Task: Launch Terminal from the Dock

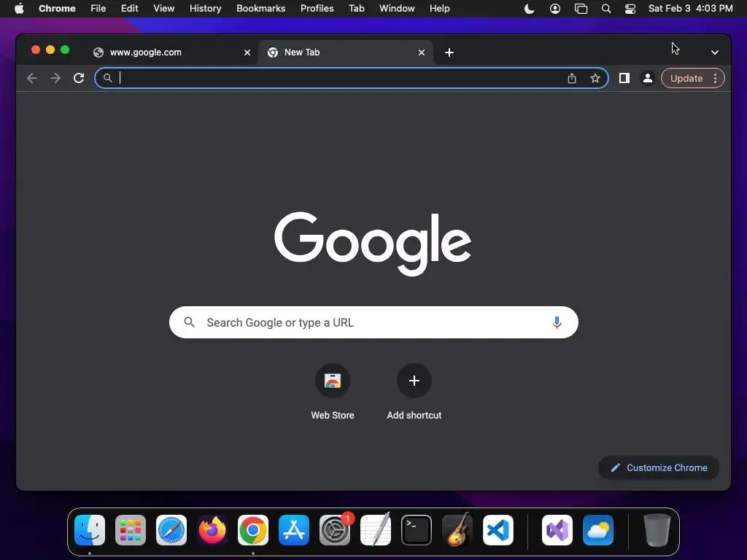Action: coord(417,530)
